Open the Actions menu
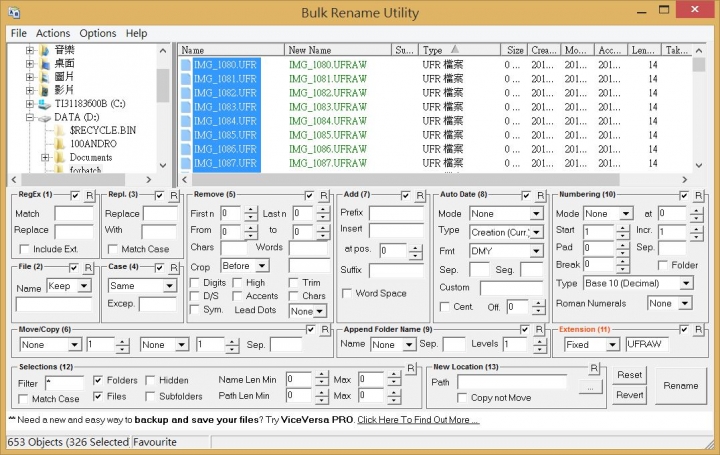This screenshot has height=455, width=720. pos(53,34)
